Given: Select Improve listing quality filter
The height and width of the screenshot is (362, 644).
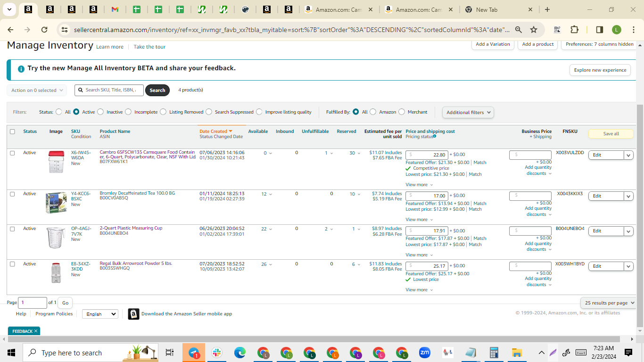Looking at the screenshot, I should pos(259,112).
